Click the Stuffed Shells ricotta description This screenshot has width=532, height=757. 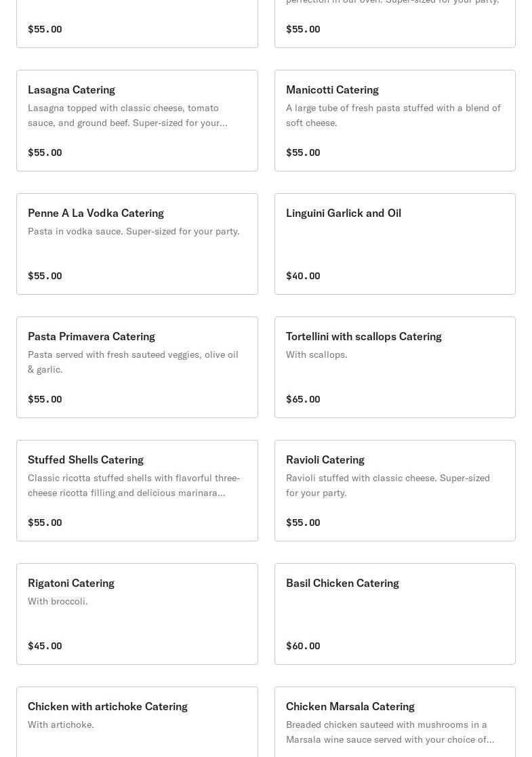tap(134, 485)
